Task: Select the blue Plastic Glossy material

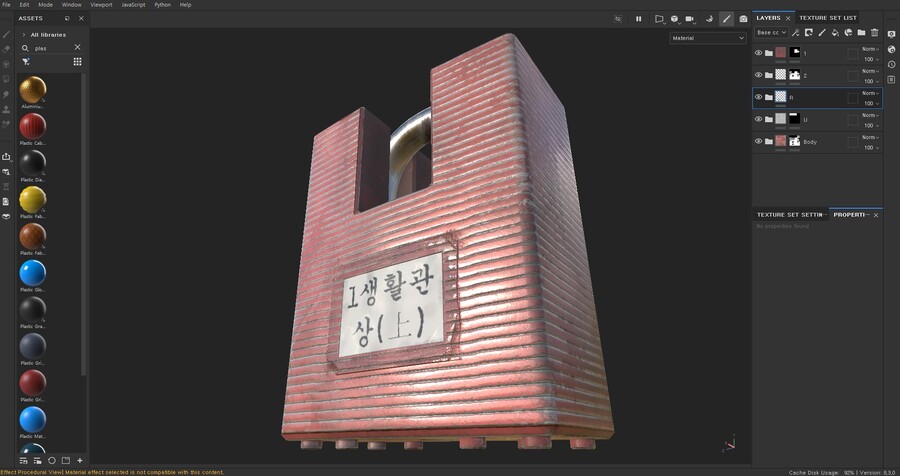Action: coord(33,273)
